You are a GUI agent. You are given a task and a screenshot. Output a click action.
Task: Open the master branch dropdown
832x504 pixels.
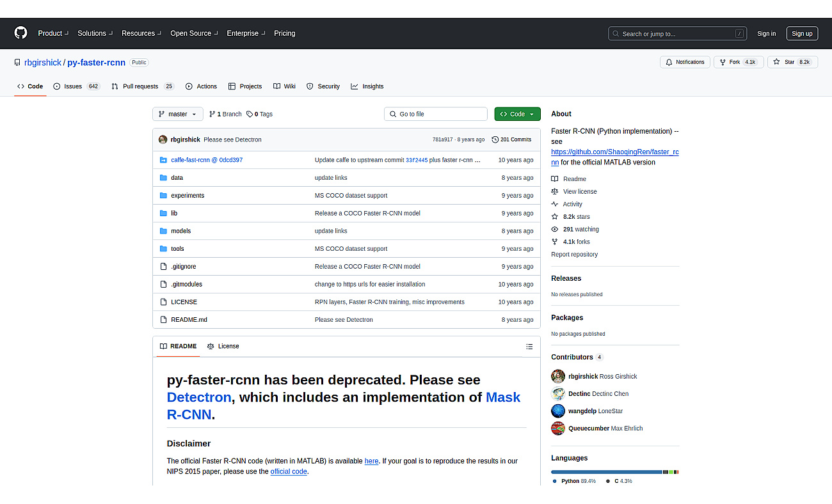[177, 114]
